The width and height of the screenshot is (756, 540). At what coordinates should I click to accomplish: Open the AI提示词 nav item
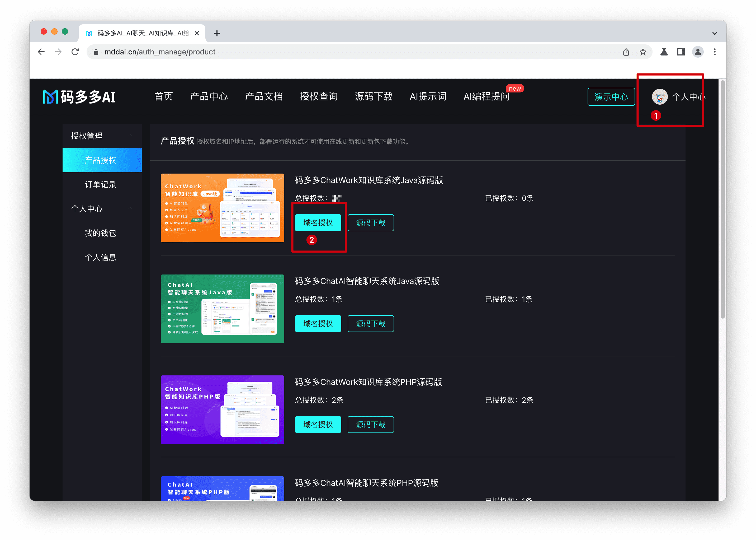point(428,96)
